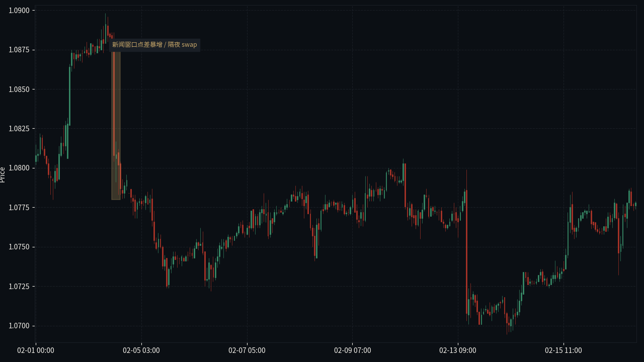Screen dimensions: 644x362
Task: Click the '02-07 05:00' time axis label
Action: pos(247,350)
